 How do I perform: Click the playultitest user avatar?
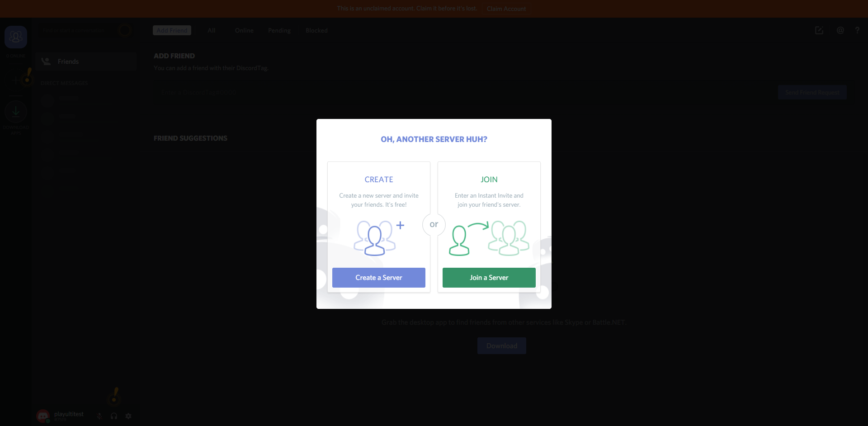tap(43, 416)
